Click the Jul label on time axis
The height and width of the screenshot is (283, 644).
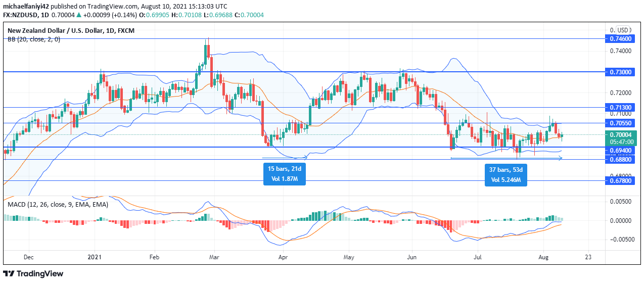pos(478,257)
